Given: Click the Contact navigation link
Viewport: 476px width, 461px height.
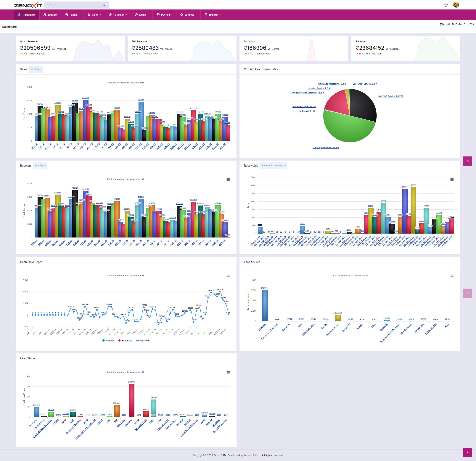Looking at the screenshot, I should point(50,15).
